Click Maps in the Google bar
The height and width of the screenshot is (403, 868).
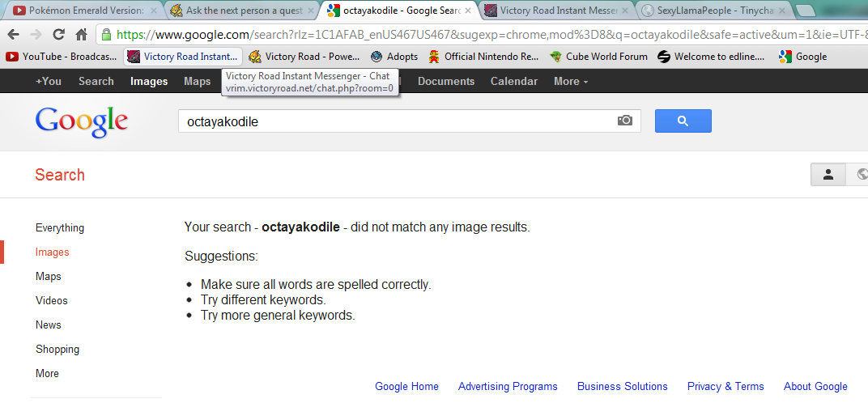click(197, 82)
